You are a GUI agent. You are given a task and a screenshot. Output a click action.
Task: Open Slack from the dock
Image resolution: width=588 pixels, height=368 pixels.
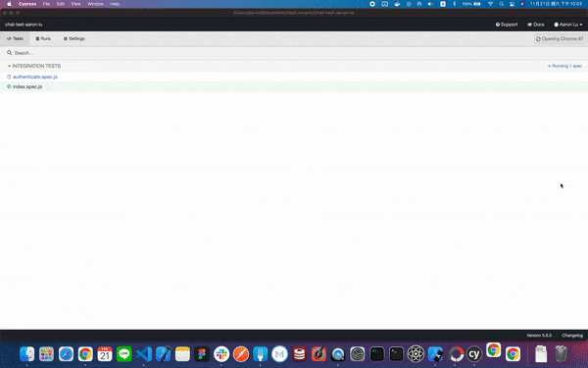tap(221, 354)
